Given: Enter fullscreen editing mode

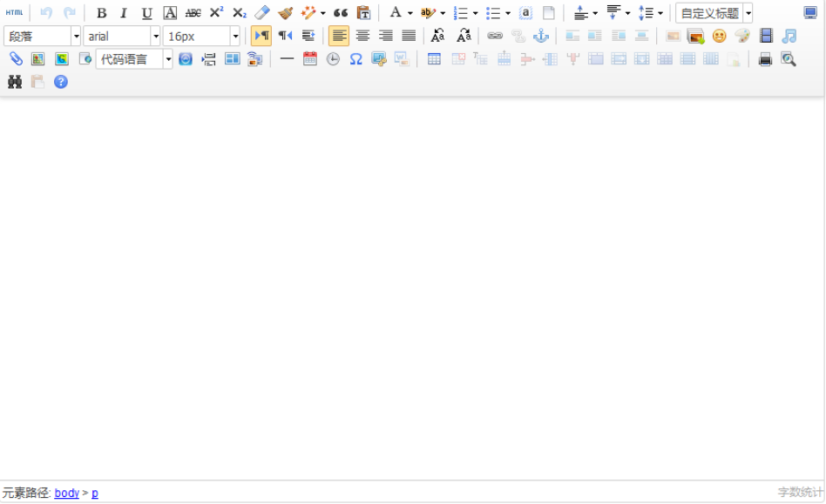Looking at the screenshot, I should [810, 13].
